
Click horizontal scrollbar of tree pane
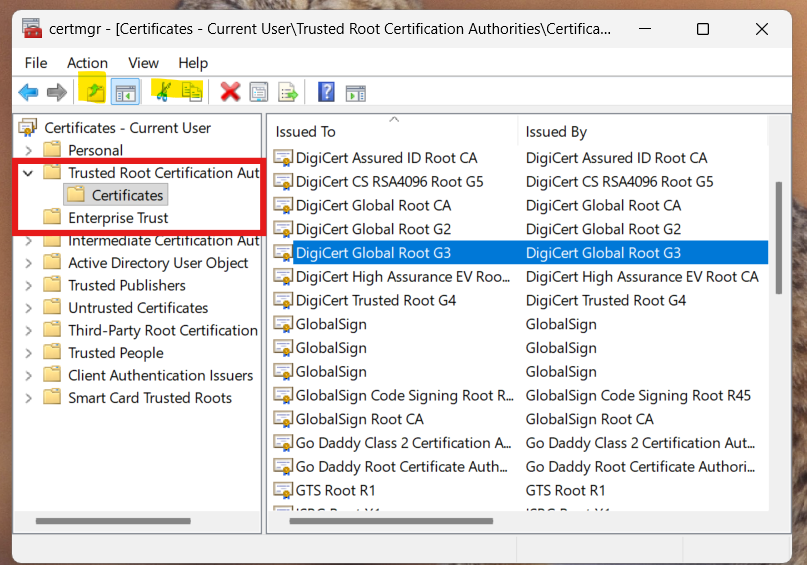(x=113, y=521)
